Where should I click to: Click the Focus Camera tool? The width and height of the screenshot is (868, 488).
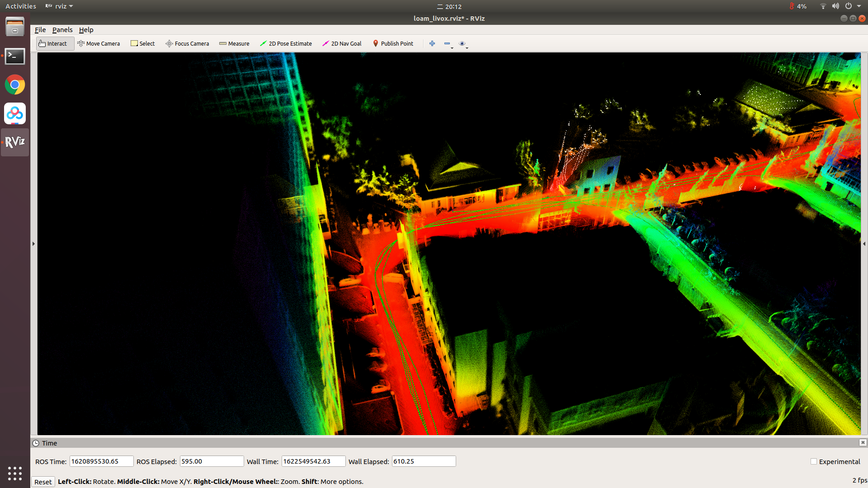tap(187, 43)
